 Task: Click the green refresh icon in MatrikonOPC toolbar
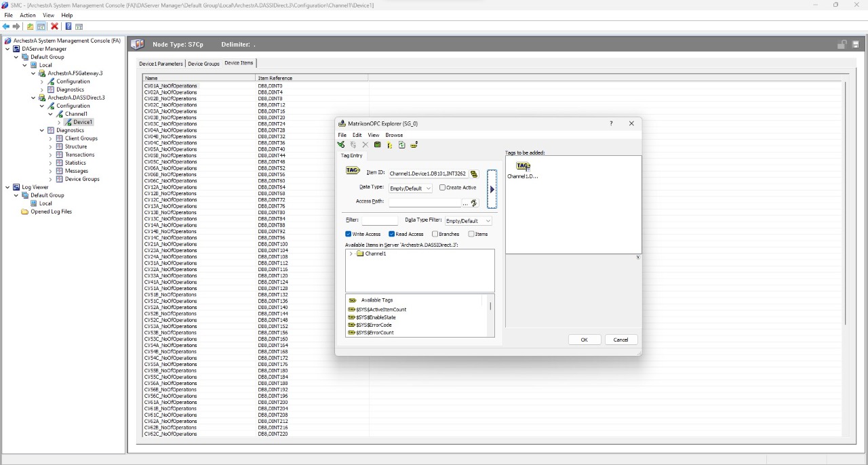pyautogui.click(x=402, y=144)
